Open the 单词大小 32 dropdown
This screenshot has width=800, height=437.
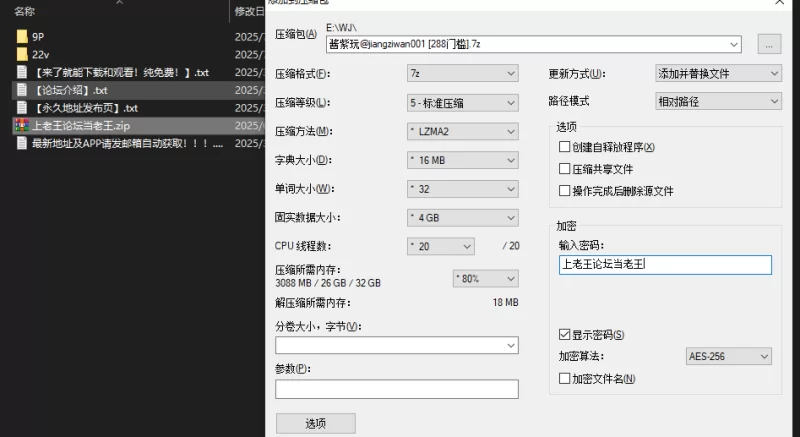point(463,189)
